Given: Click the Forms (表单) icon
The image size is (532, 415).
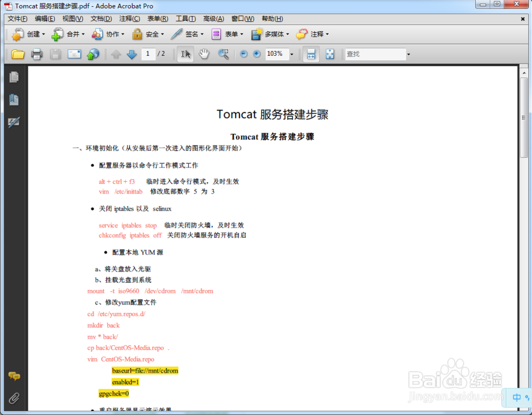Looking at the screenshot, I should pyautogui.click(x=216, y=34).
